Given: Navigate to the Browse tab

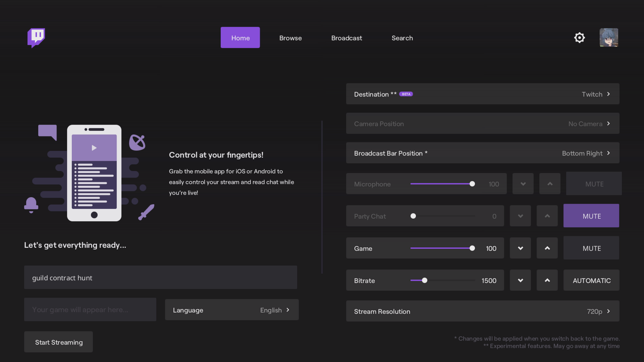Looking at the screenshot, I should point(290,38).
